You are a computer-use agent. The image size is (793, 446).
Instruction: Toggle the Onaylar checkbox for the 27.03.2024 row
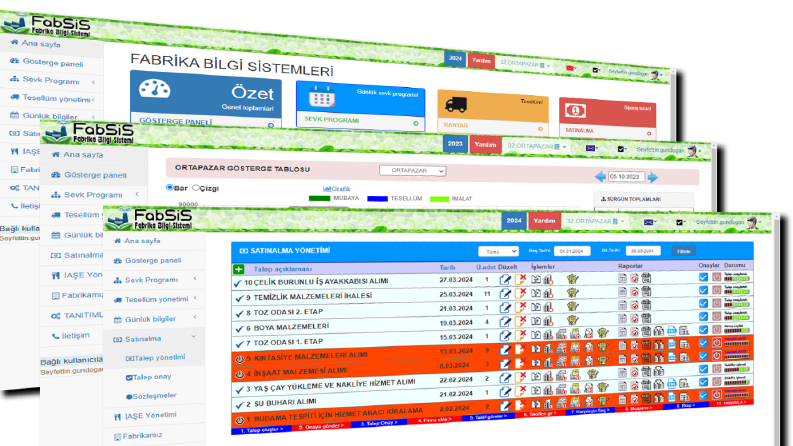click(703, 277)
